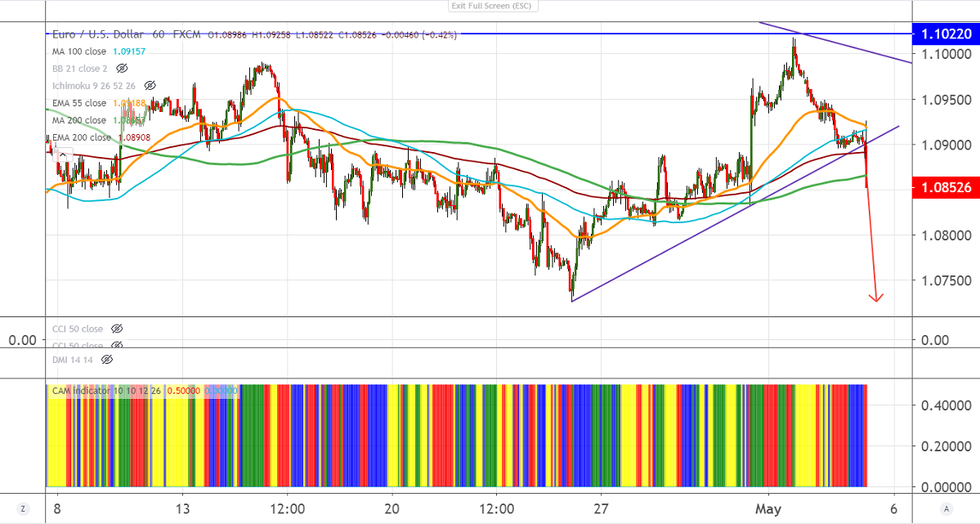Click the 13 date label on time axis
This screenshot has height=524, width=980.
(182, 508)
